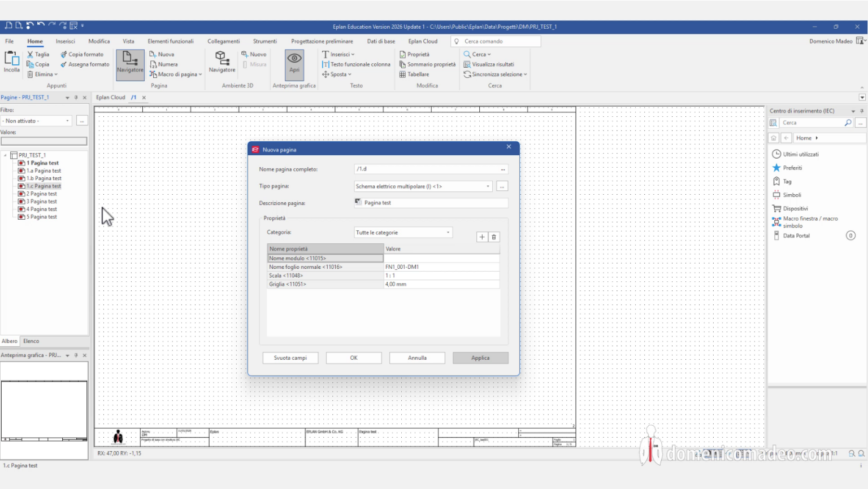Switch to the Inserisci ribbon tab
This screenshot has width=868, height=489.
click(65, 41)
